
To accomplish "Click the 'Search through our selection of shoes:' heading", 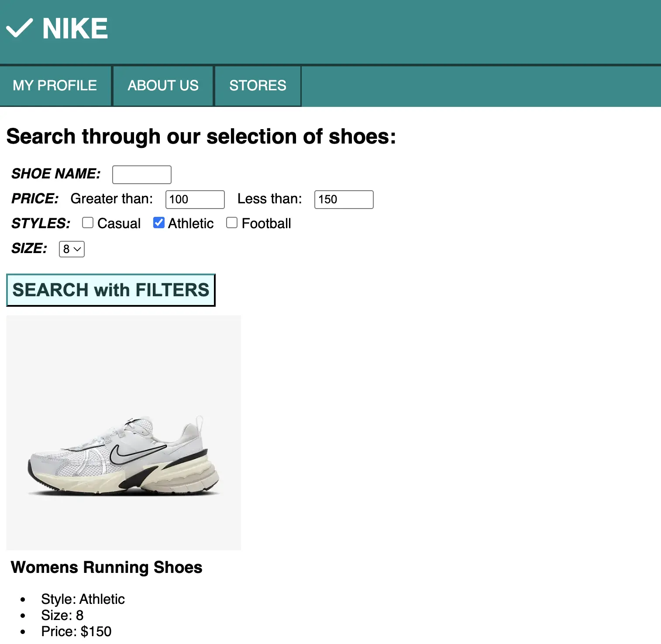I will pyautogui.click(x=201, y=137).
